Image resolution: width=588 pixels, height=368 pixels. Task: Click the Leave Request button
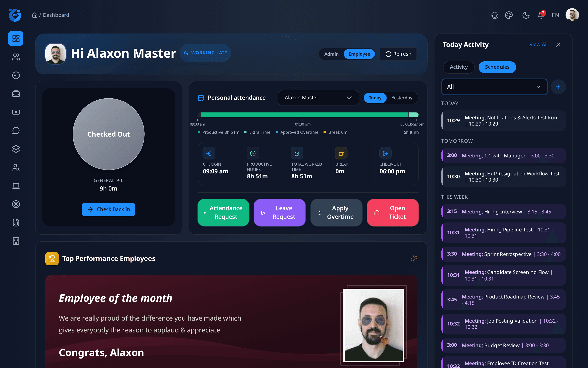point(280,212)
